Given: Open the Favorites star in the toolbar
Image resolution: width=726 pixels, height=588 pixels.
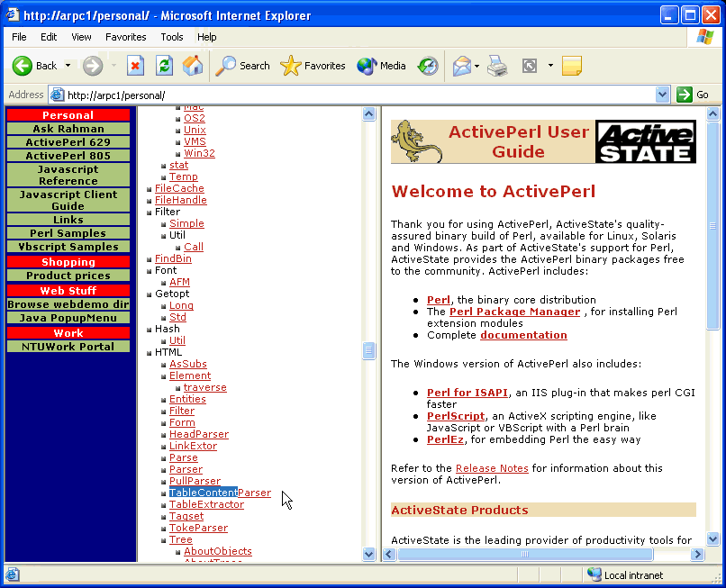Looking at the screenshot, I should tap(313, 66).
